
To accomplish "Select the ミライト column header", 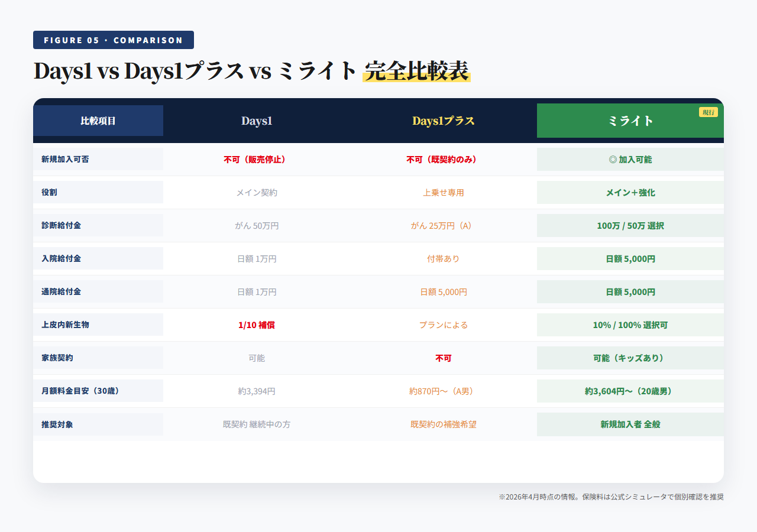I will [x=629, y=121].
